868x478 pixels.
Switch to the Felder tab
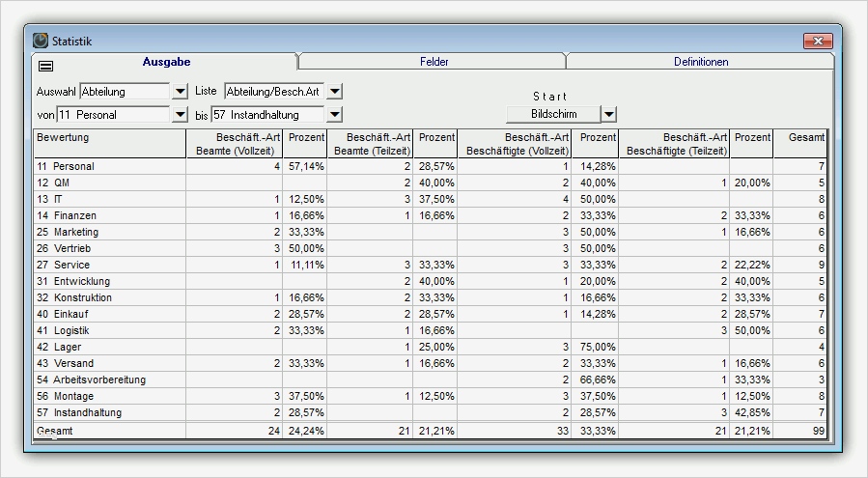[434, 62]
